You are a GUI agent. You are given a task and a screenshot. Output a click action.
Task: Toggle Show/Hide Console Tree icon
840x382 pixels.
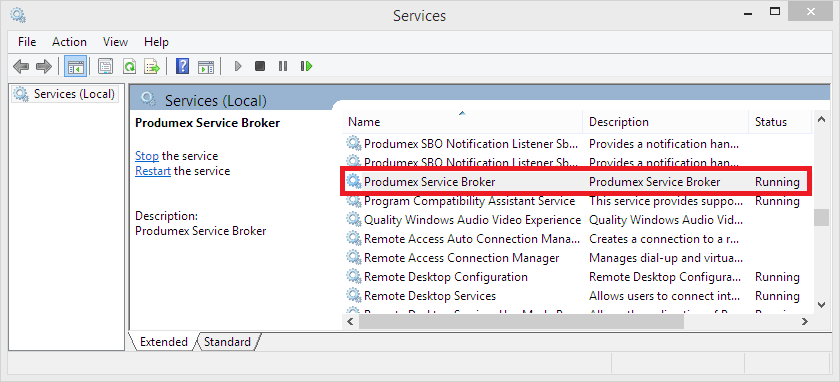[76, 66]
